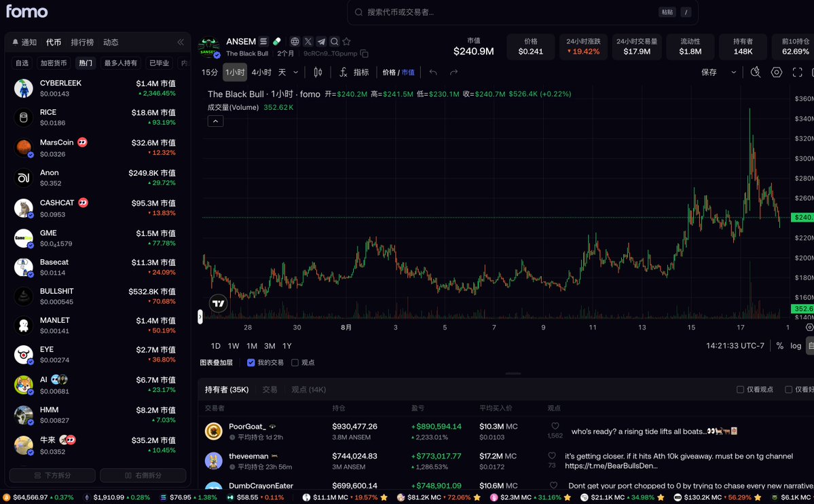Click the Solana chain icon next to ANSEM
This screenshot has width=814, height=504.
pos(263,41)
